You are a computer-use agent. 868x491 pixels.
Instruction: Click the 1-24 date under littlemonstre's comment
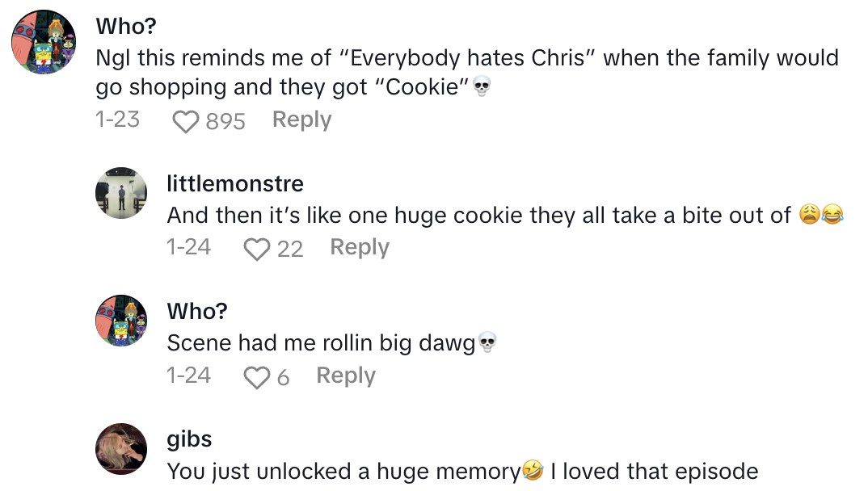click(188, 247)
